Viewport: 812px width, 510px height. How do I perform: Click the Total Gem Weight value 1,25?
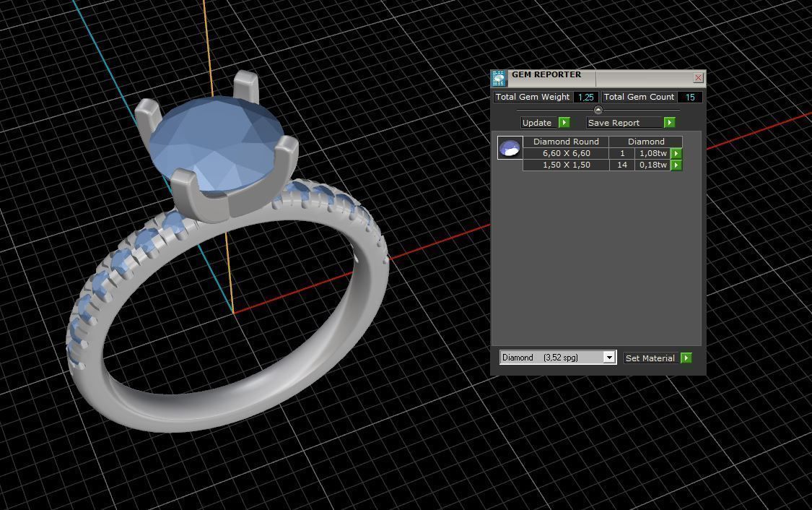point(586,97)
